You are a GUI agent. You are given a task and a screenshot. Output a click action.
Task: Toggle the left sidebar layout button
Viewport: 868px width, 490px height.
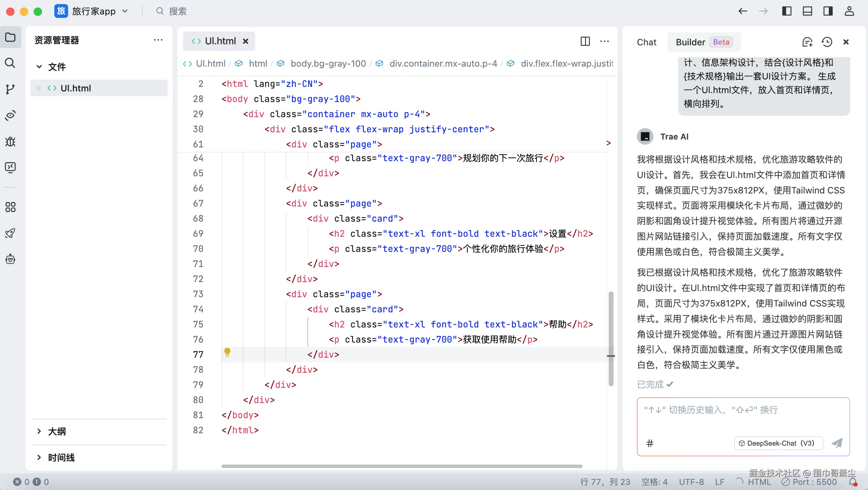[x=787, y=11]
